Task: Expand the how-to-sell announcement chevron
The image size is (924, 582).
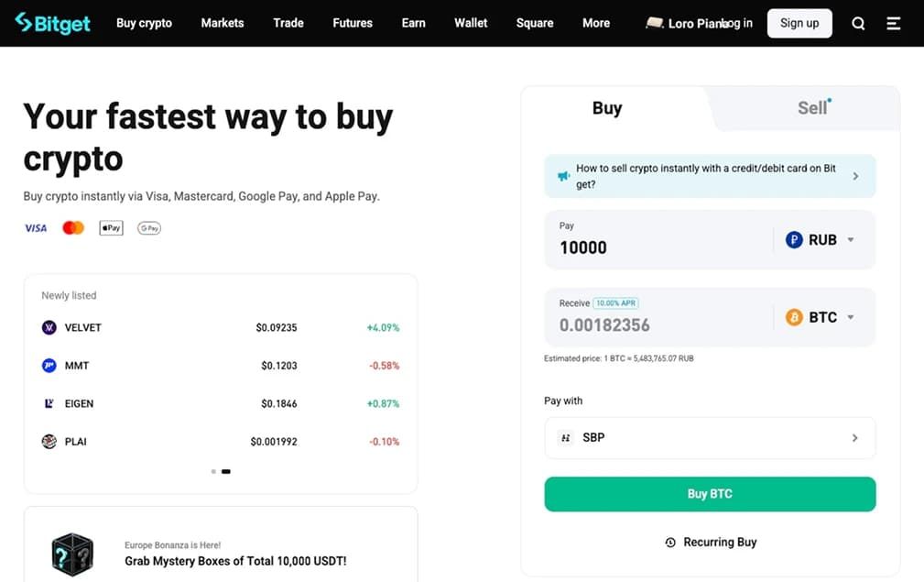Action: tap(855, 176)
